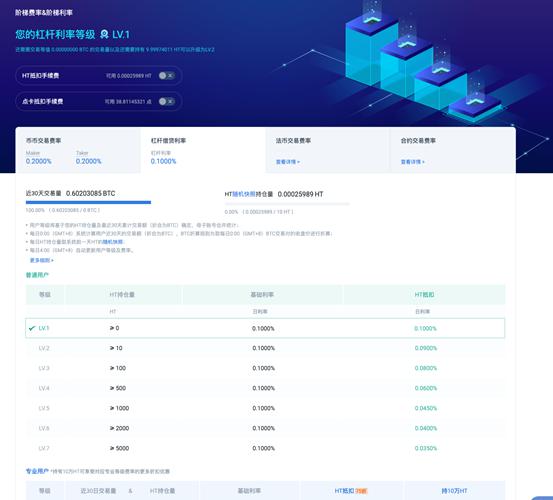Click the medal icon beside LV.1
Screen dimensions: 553x500
pyautogui.click(x=104, y=34)
